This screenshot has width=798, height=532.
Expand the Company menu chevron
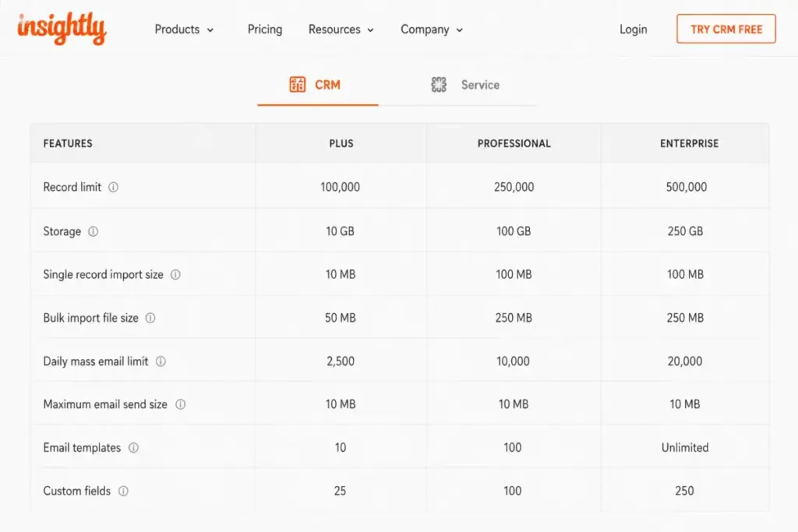460,30
